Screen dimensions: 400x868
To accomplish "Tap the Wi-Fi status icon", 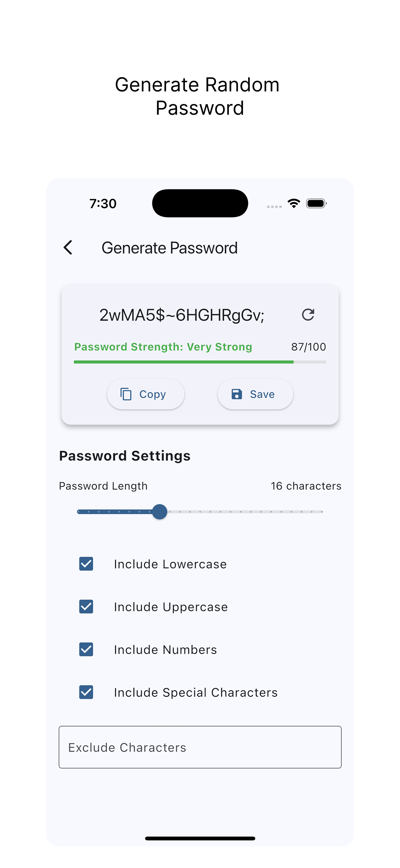I will click(294, 203).
